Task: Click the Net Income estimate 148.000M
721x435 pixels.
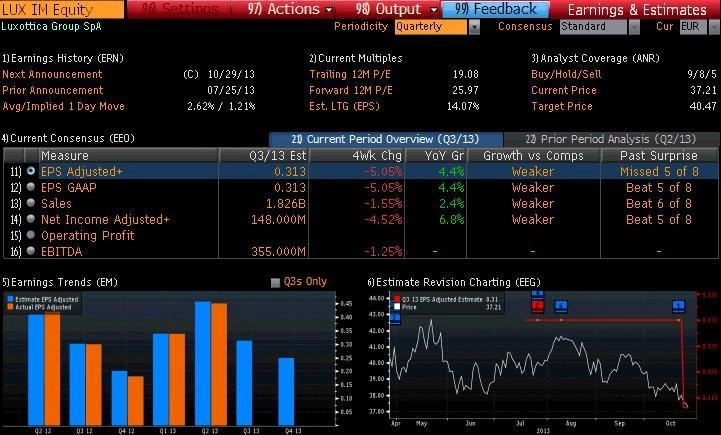Action: pyautogui.click(x=278, y=220)
